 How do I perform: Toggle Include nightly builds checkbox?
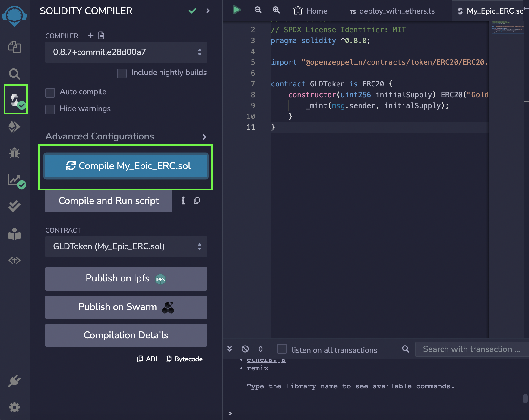[x=122, y=73]
